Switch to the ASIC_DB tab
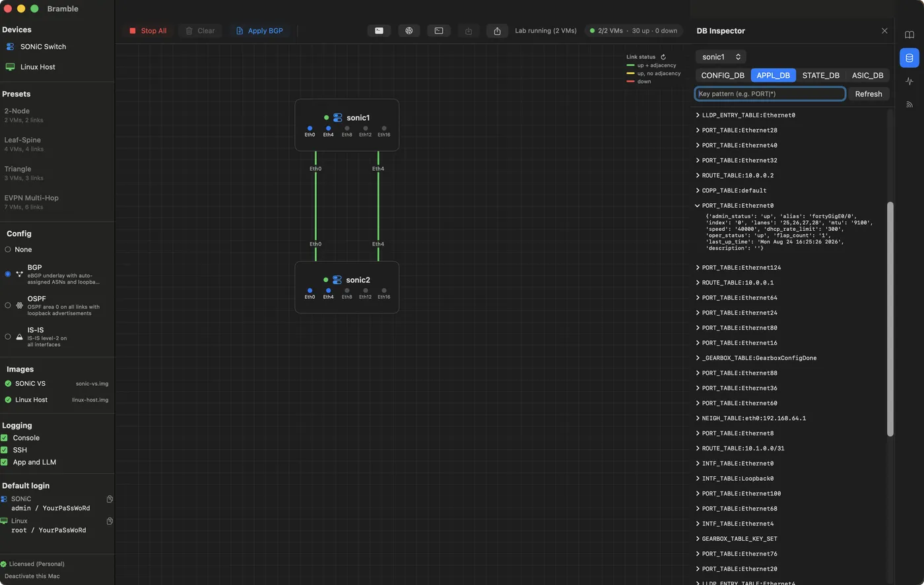 [867, 75]
